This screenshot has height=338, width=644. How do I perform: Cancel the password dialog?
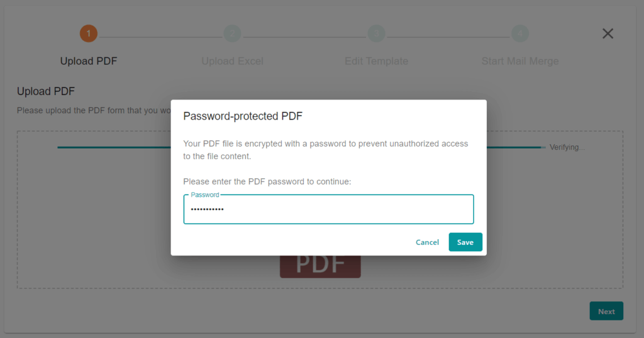427,242
